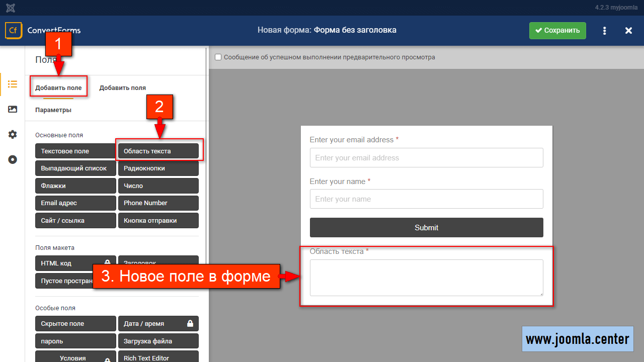This screenshot has height=362, width=644.
Task: Close the form editor with X icon
Action: click(628, 31)
